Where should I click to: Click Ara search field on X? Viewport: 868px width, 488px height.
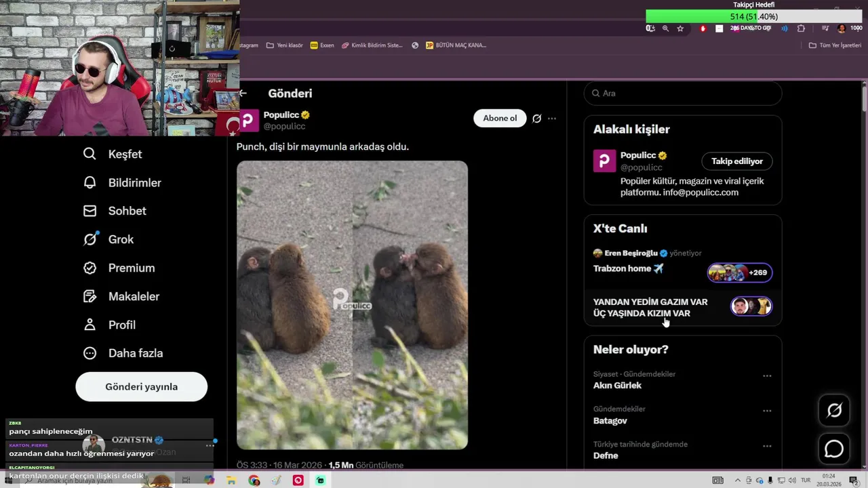point(683,93)
